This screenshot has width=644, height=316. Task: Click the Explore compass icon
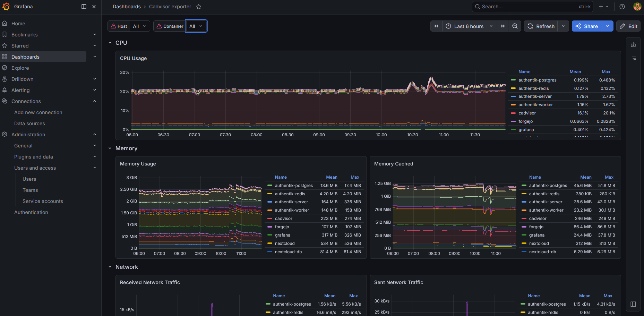coord(5,68)
